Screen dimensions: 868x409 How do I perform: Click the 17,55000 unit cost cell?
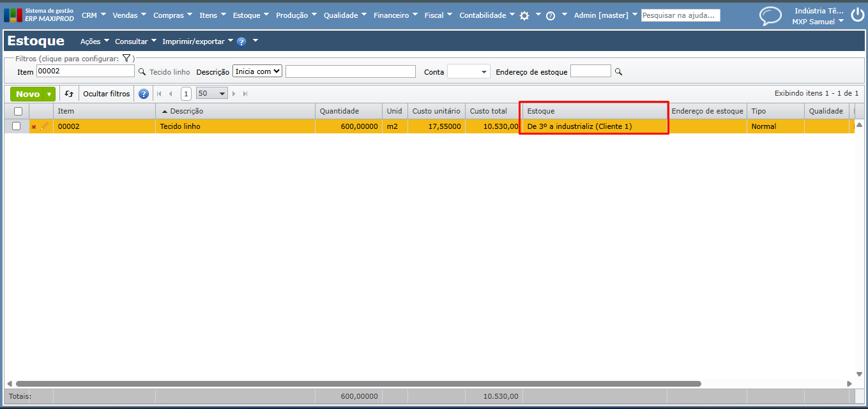tap(436, 126)
